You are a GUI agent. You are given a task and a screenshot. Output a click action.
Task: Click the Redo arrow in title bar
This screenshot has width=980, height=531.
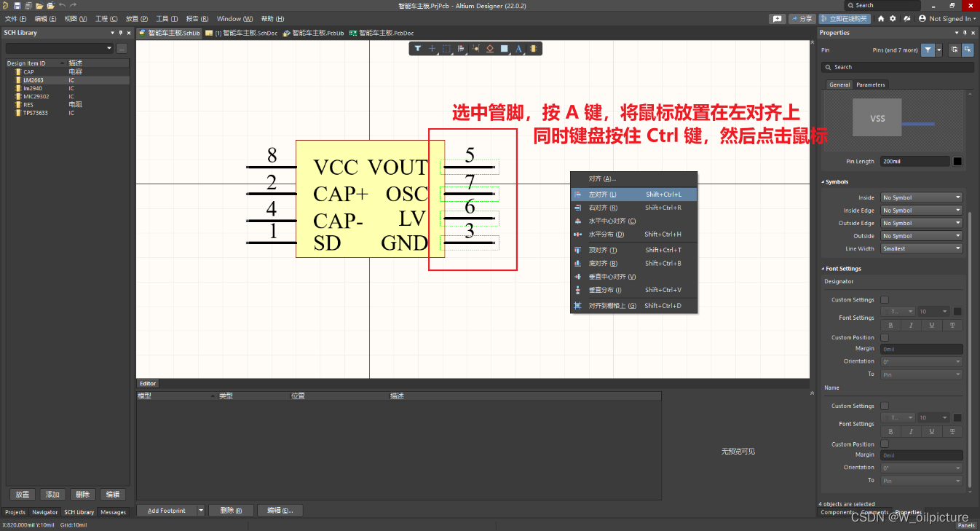73,5
